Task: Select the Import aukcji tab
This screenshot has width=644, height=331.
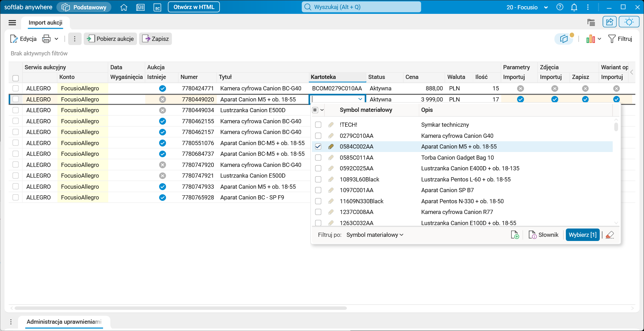Action: tap(45, 23)
